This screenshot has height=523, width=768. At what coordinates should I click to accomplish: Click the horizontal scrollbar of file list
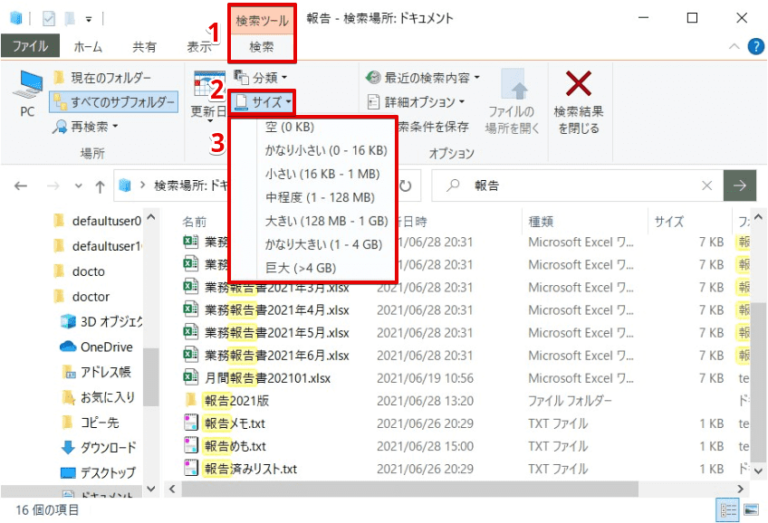(409, 489)
